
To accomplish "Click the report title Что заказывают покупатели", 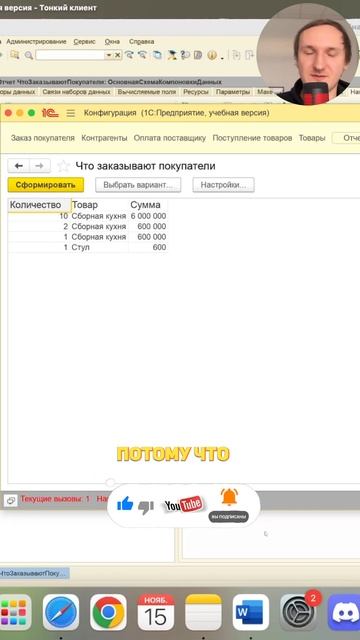I will 145,166.
